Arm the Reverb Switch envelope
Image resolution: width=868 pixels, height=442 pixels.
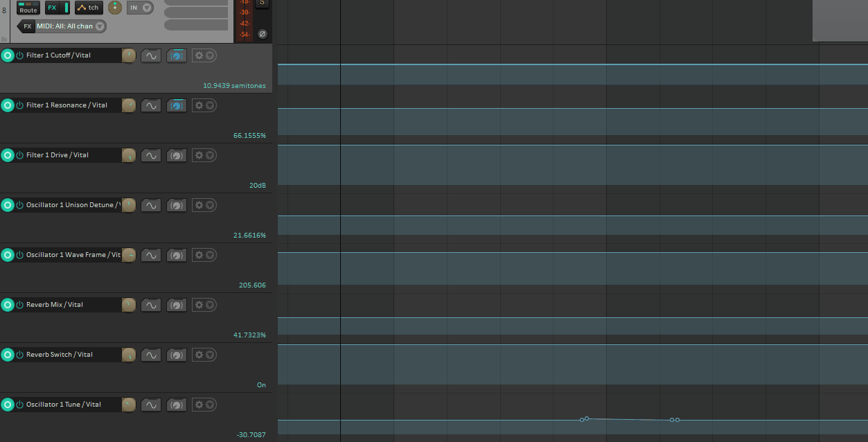(x=8, y=355)
